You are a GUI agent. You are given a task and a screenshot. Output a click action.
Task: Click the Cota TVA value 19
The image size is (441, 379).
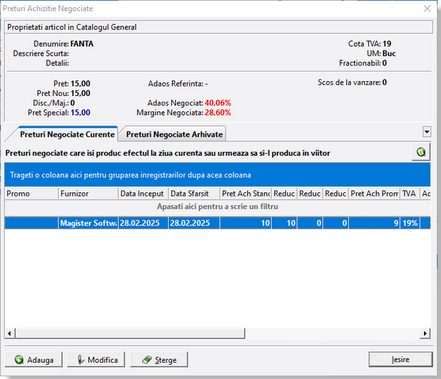(387, 44)
